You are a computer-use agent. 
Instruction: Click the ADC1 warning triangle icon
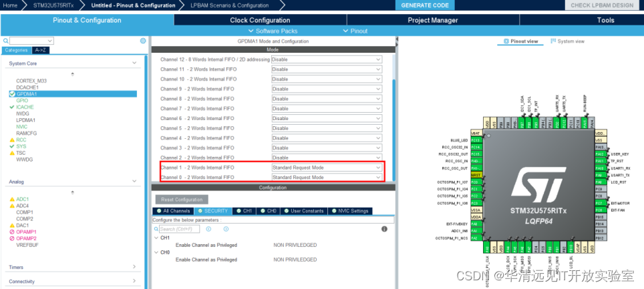coord(12,199)
